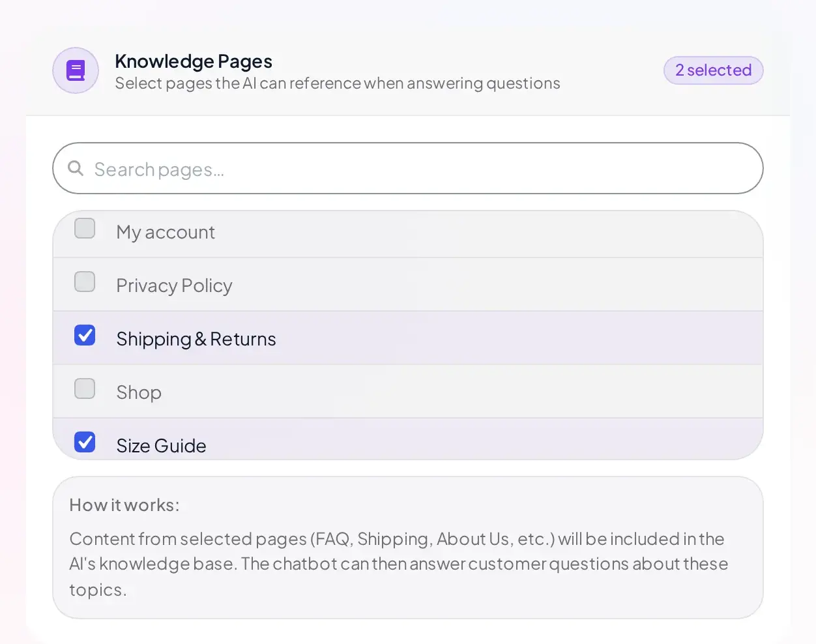Click the Size Guide row label

(x=161, y=446)
